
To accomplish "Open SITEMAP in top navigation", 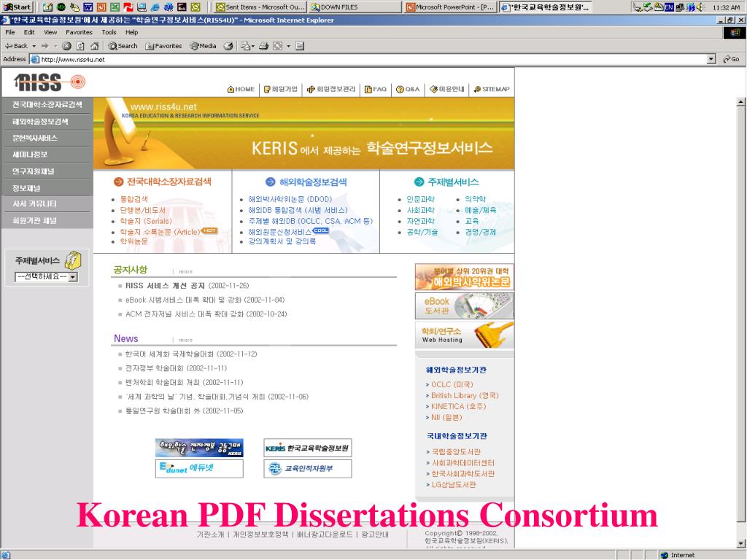I will [x=492, y=89].
